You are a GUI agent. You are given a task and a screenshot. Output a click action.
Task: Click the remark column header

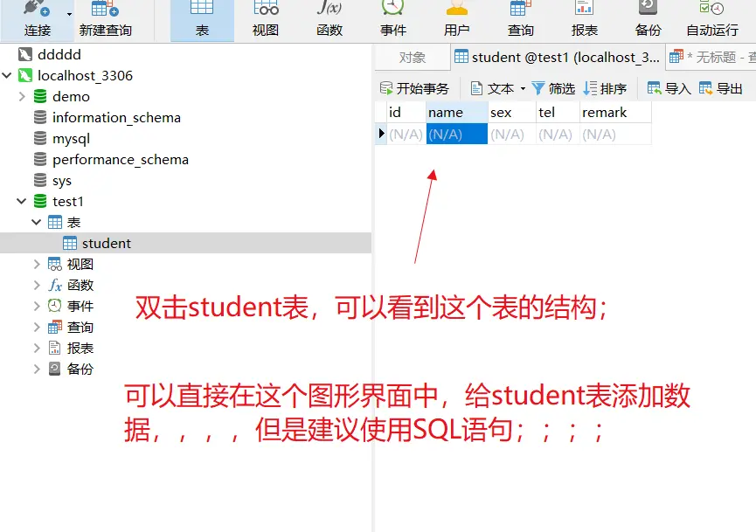point(615,113)
